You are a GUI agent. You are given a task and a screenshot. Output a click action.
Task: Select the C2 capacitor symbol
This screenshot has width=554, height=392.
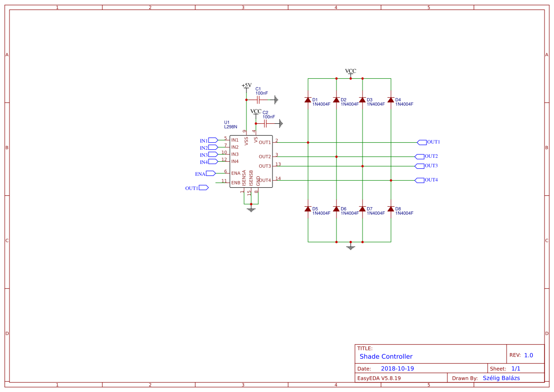click(x=265, y=123)
